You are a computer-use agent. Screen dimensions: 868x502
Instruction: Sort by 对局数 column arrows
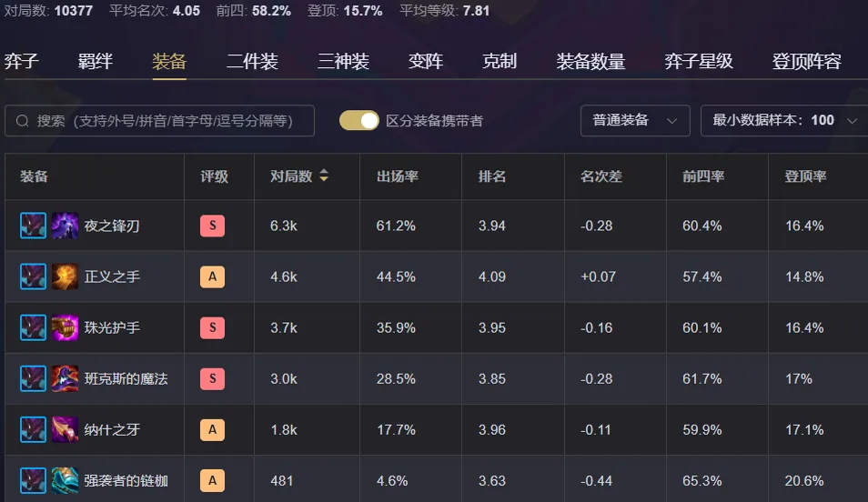click(324, 176)
